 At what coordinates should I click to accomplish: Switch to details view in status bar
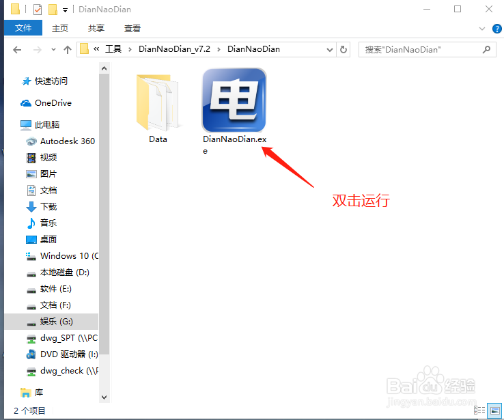coord(479,410)
